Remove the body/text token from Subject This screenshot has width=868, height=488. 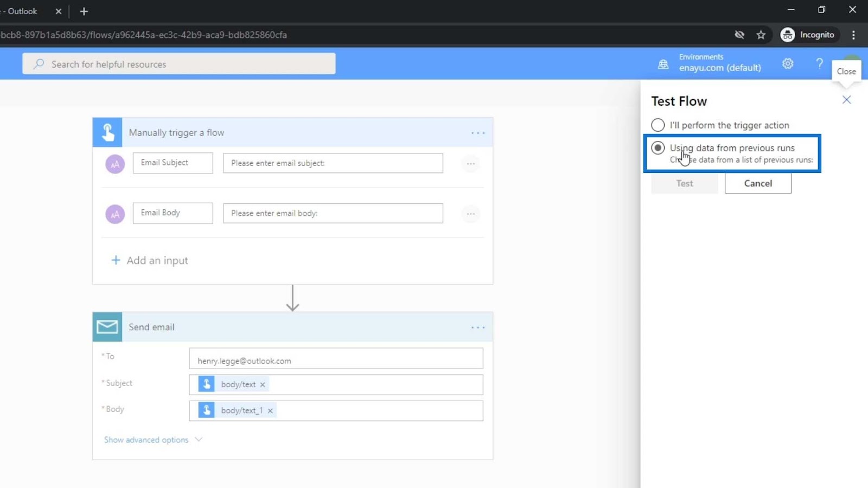click(x=263, y=384)
